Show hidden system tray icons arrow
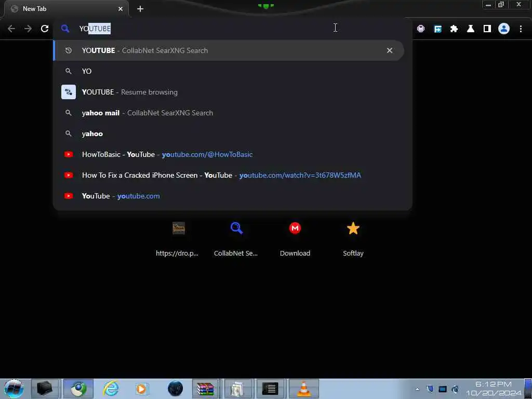 [417, 389]
